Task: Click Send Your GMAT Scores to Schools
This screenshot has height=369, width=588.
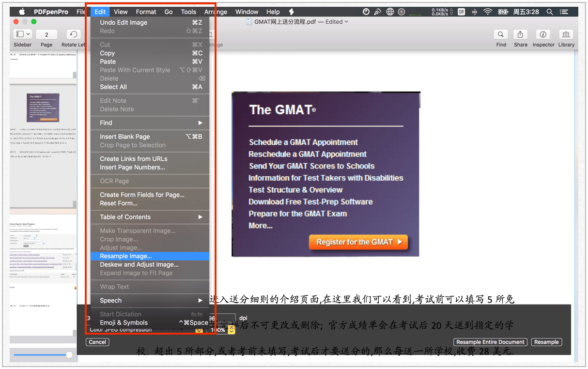Action: [312, 166]
